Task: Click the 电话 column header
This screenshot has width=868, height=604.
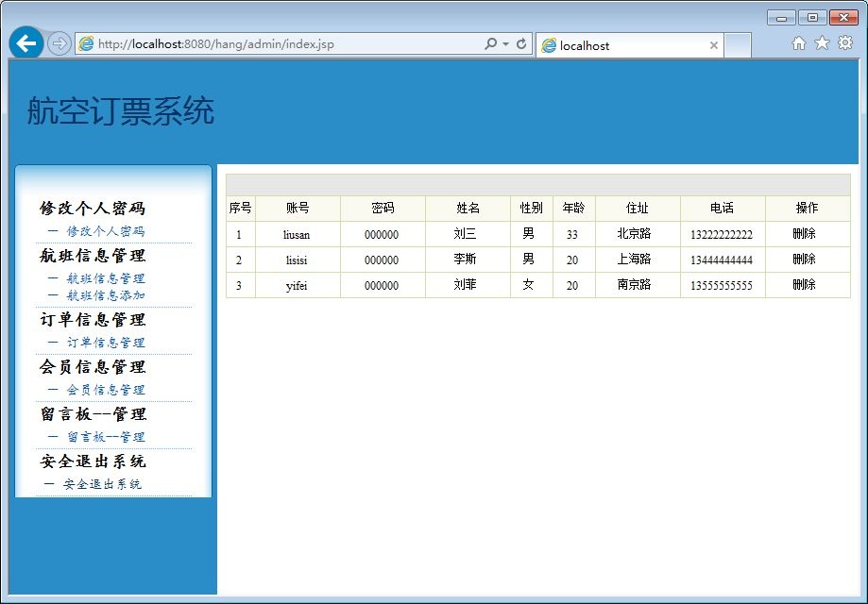Action: (723, 208)
